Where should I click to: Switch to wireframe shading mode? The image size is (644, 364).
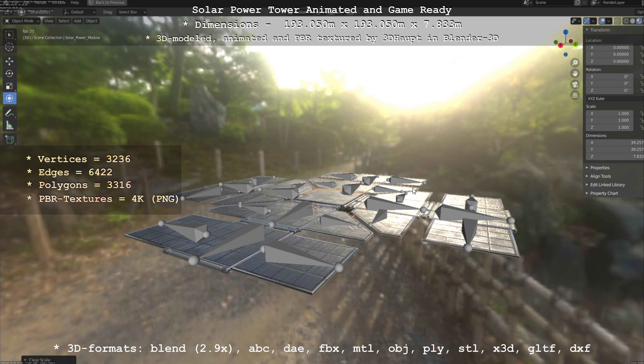tap(626, 21)
